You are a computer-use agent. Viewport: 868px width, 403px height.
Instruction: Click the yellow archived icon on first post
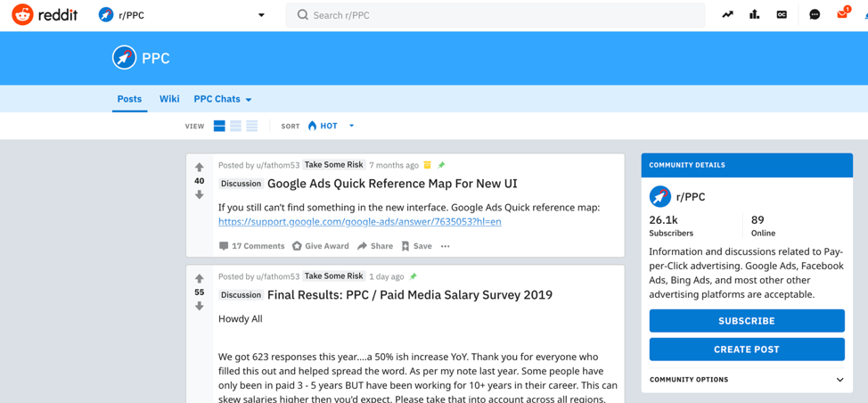click(x=427, y=165)
